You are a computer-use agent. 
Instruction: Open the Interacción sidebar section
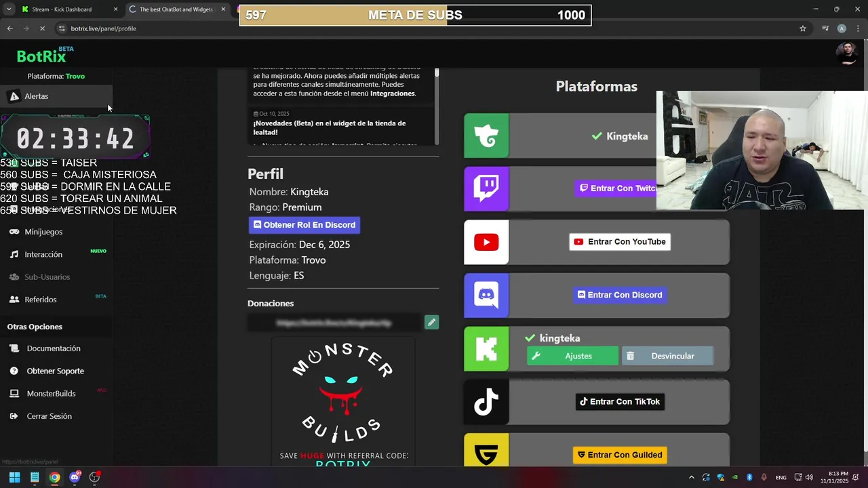pyautogui.click(x=56, y=254)
